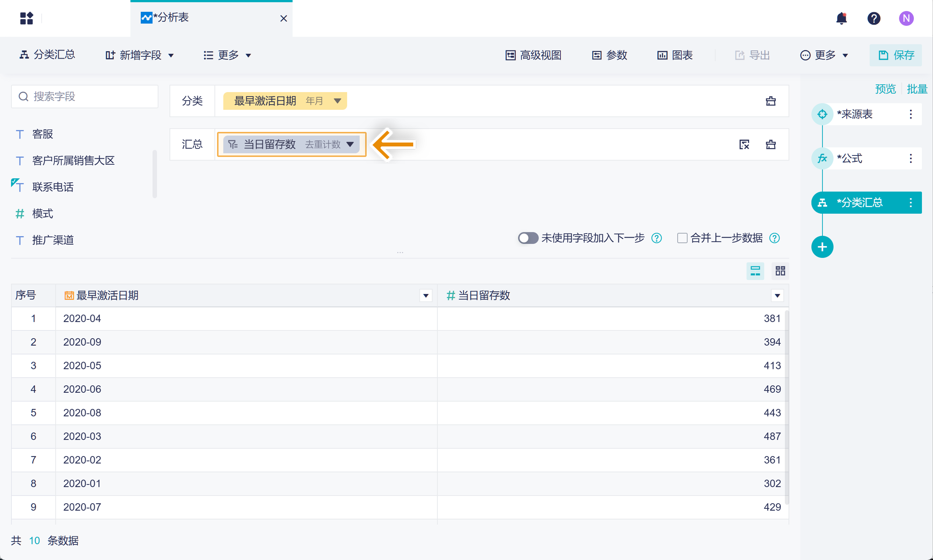Click the 搜索字段 search box
This screenshot has width=933, height=560.
click(x=85, y=97)
